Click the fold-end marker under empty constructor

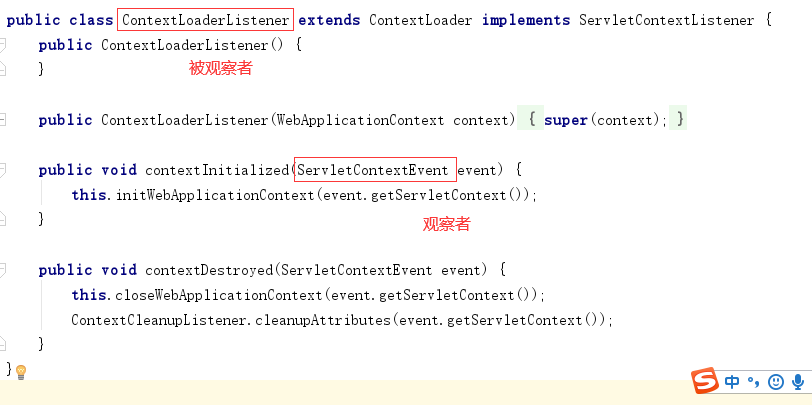coord(2,69)
